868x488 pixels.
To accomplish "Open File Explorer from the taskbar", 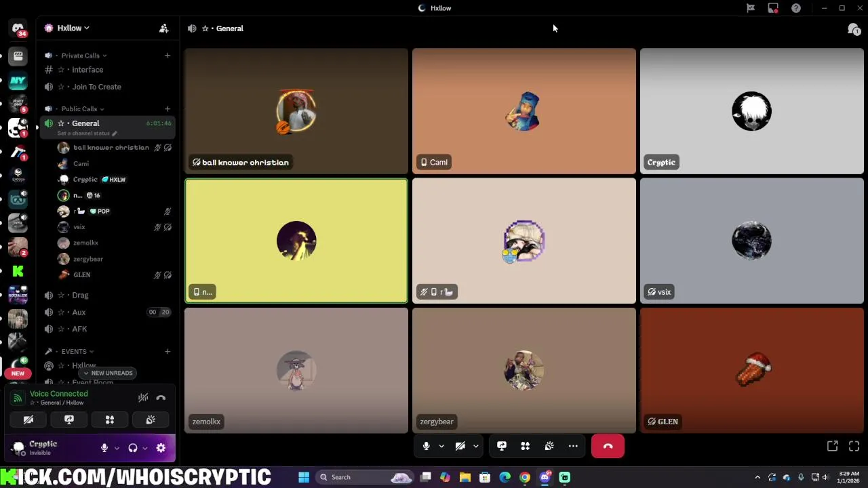I will 465,477.
